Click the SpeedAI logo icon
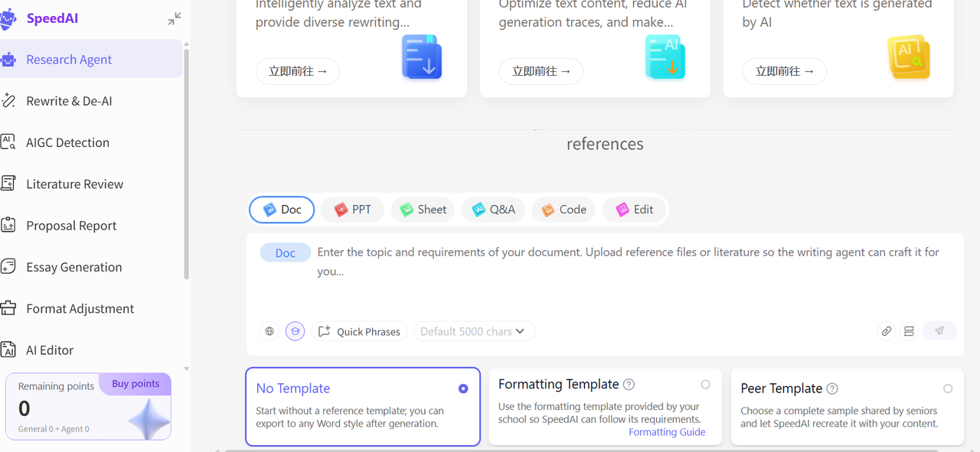 8,18
